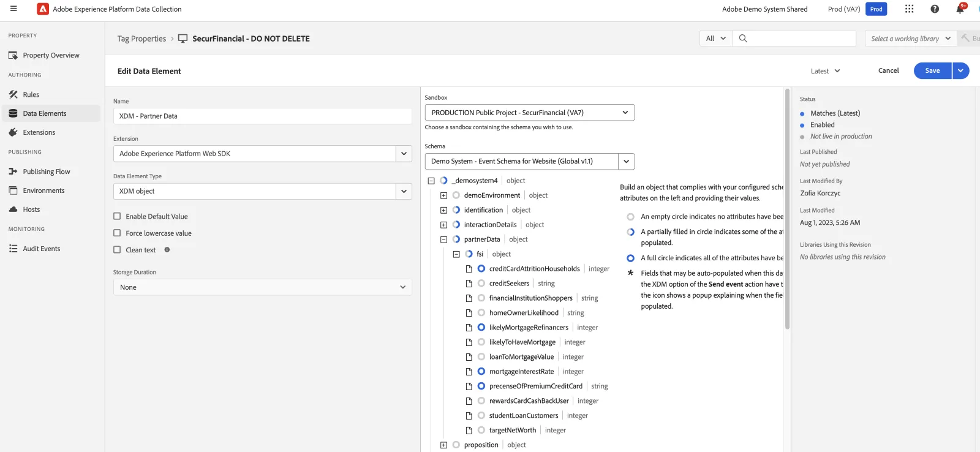Click the Adobe logo icon
The height and width of the screenshot is (452, 980).
point(43,9)
